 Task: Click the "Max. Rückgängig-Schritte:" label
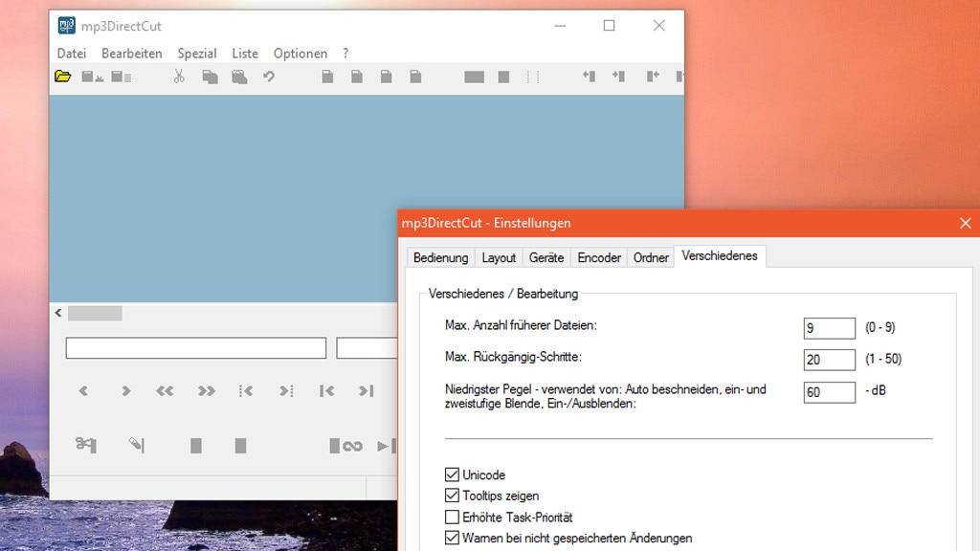pos(513,357)
